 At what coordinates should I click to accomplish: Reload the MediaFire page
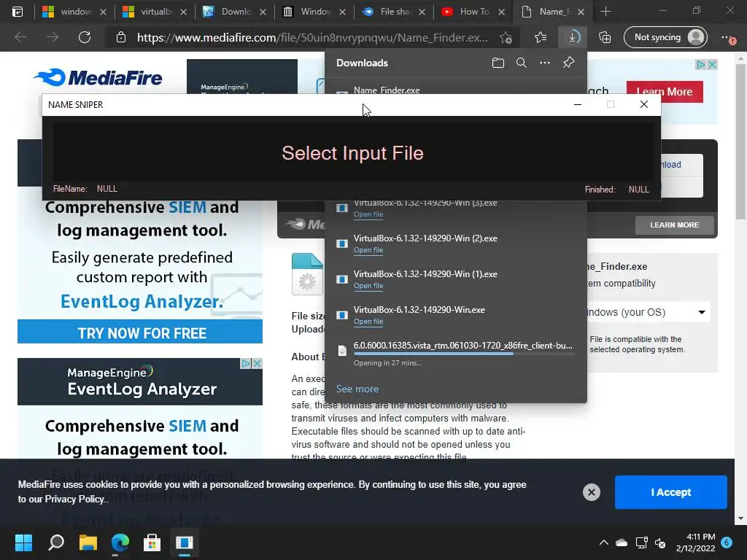pos(85,37)
